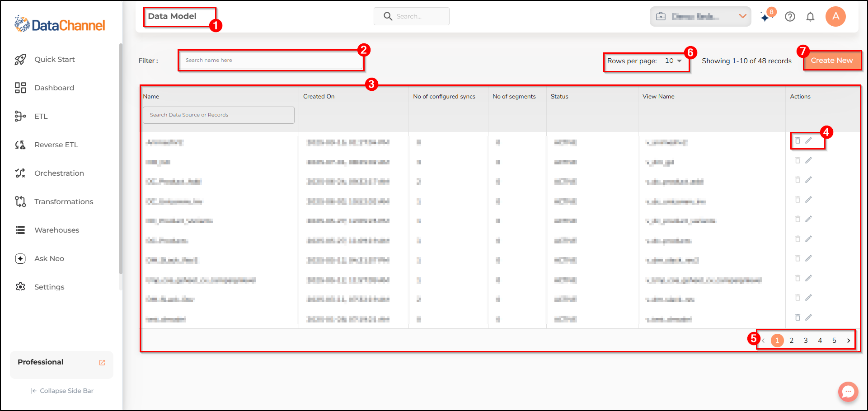
Task: Click the No of configured syncs header
Action: pos(444,97)
